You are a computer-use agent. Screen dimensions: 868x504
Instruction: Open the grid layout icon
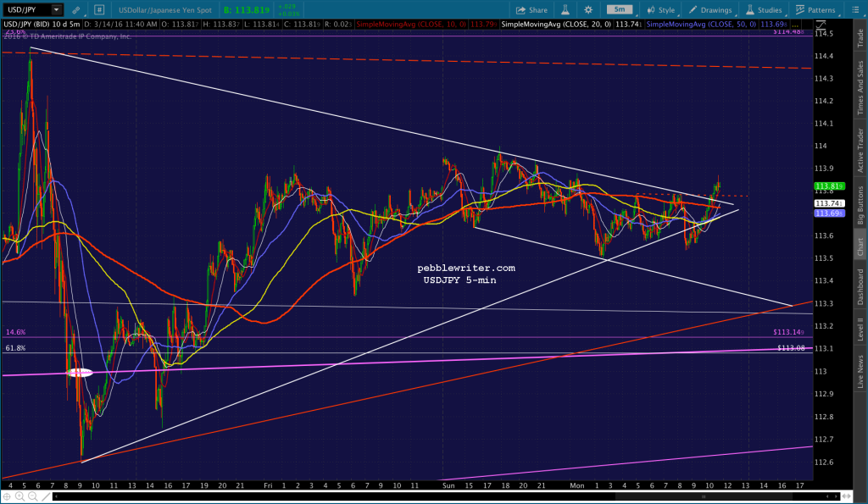click(99, 10)
